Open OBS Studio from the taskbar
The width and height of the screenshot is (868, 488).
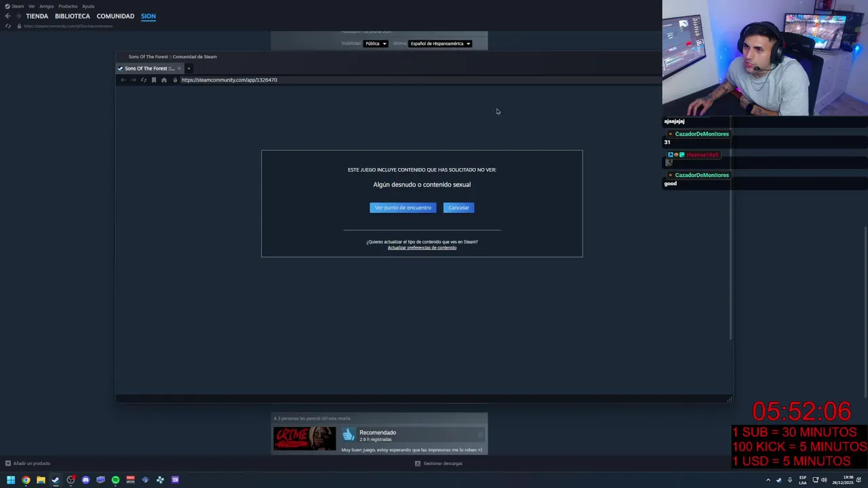tap(71, 480)
